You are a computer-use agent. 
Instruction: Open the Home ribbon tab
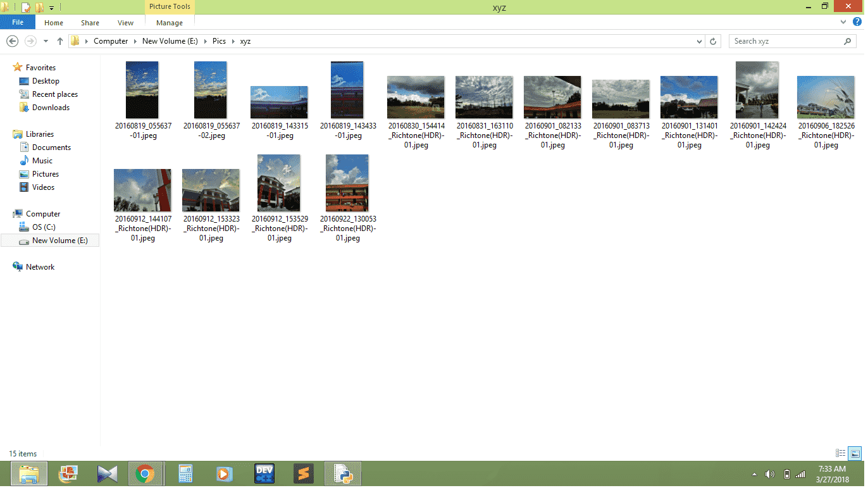(x=54, y=23)
